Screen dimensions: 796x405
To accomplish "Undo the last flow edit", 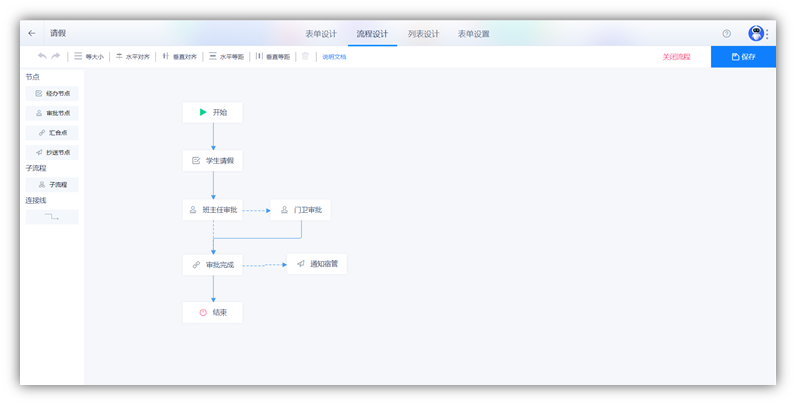I will click(42, 56).
